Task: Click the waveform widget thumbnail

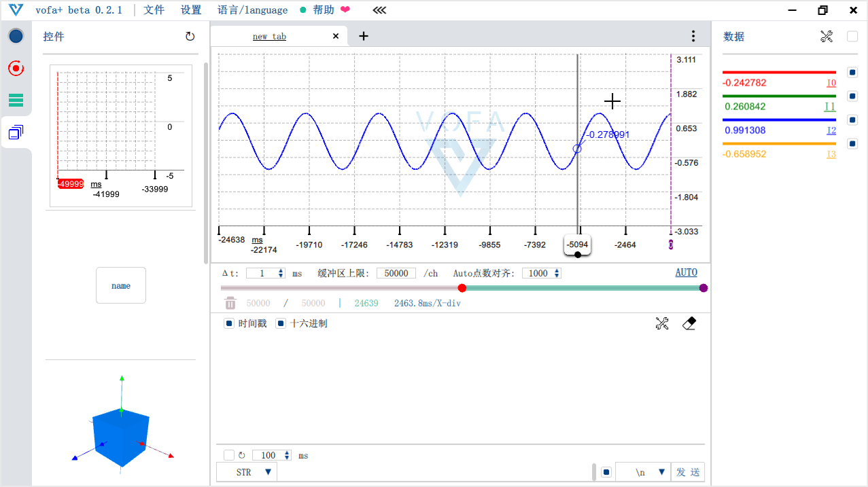Action: coord(121,136)
